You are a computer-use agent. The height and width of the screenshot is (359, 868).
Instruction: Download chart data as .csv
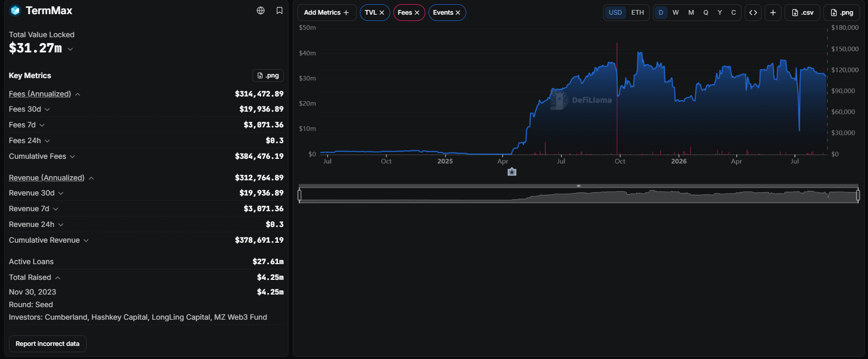tap(802, 13)
